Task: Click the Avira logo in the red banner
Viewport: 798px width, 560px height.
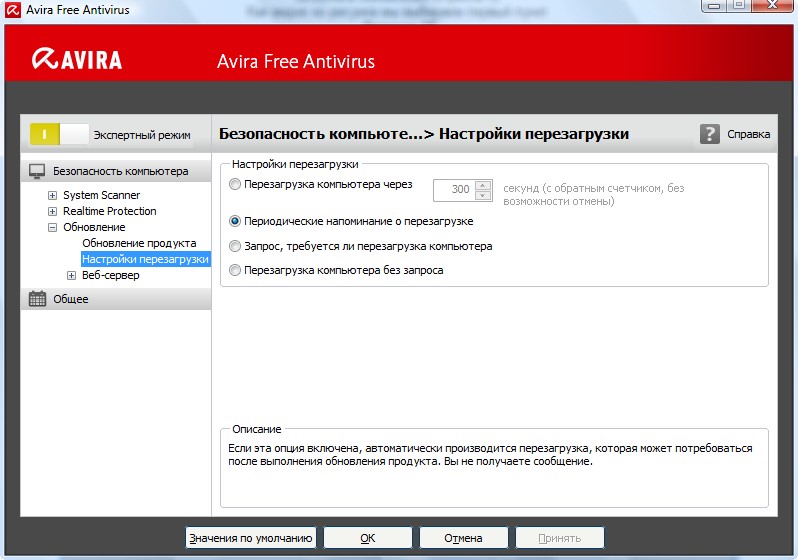Action: coord(77,59)
